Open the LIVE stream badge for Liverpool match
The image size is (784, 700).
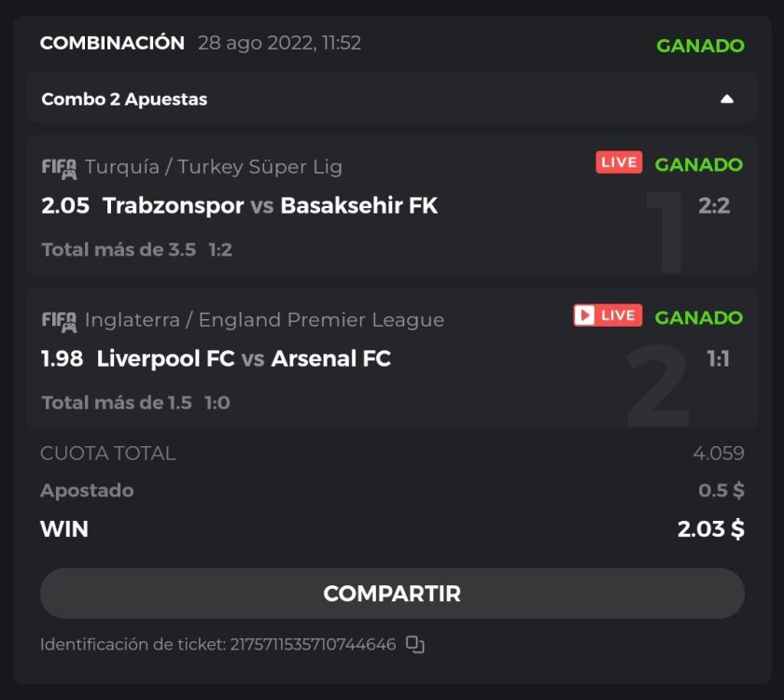(x=608, y=315)
